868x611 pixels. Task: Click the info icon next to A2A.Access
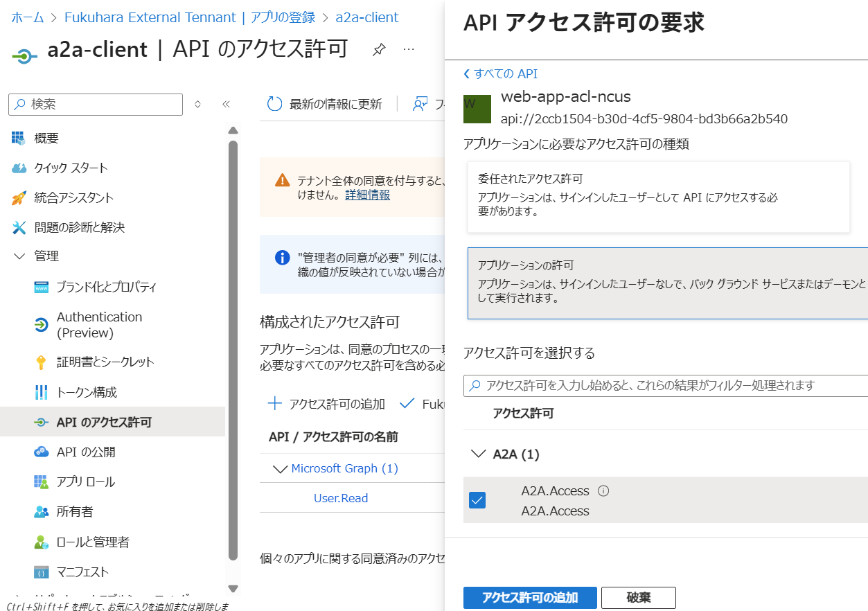coord(603,491)
